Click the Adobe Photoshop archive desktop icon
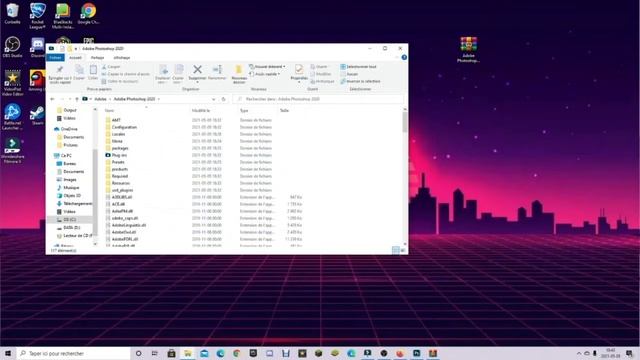Image resolution: width=640 pixels, height=360 pixels. pos(468,49)
